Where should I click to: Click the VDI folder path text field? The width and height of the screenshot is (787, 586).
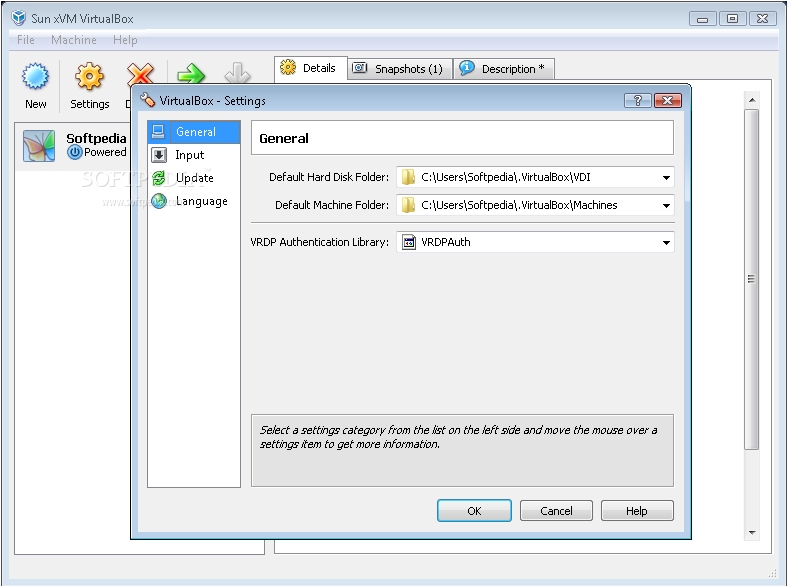(535, 177)
